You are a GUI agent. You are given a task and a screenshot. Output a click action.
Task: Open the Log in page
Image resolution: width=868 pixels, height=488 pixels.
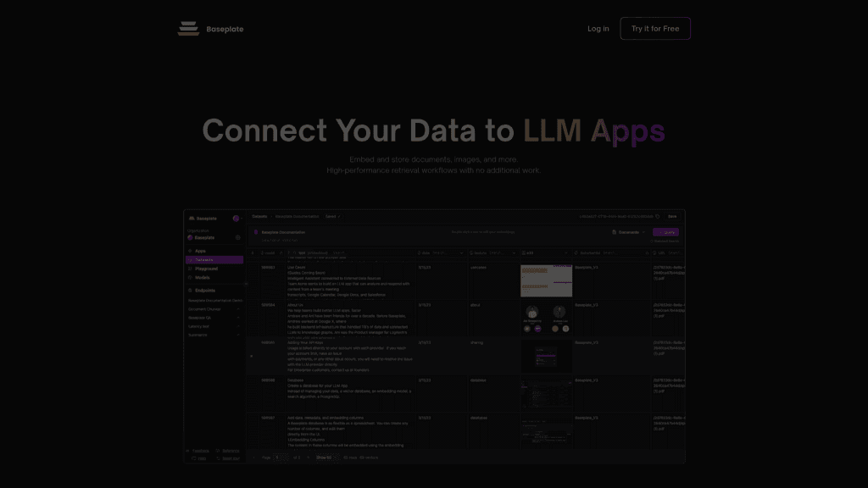point(598,29)
